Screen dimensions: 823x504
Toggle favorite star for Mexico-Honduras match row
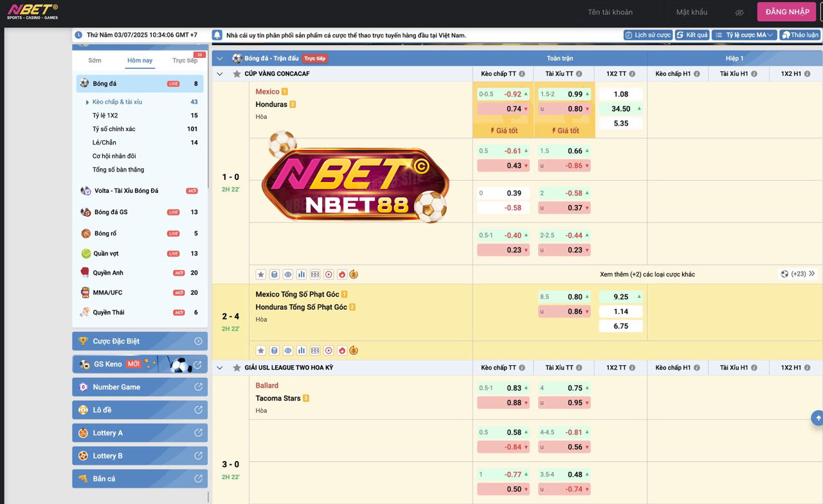[x=261, y=274]
